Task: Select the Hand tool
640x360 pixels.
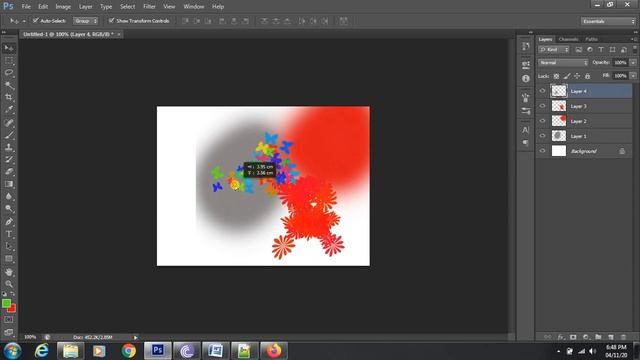Action: click(x=9, y=272)
